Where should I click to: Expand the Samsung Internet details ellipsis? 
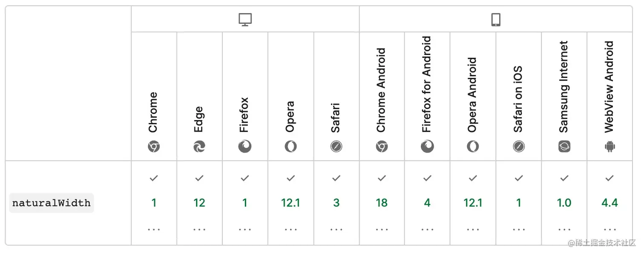(x=564, y=229)
